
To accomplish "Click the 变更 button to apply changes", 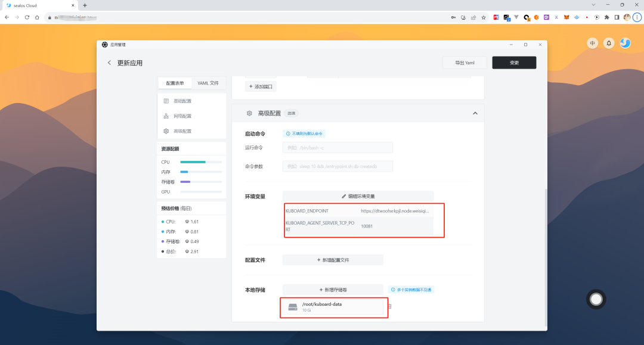I will click(x=514, y=63).
